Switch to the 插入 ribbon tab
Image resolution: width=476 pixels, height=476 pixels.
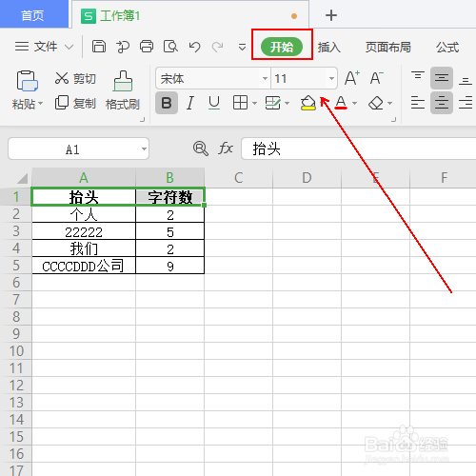(328, 48)
